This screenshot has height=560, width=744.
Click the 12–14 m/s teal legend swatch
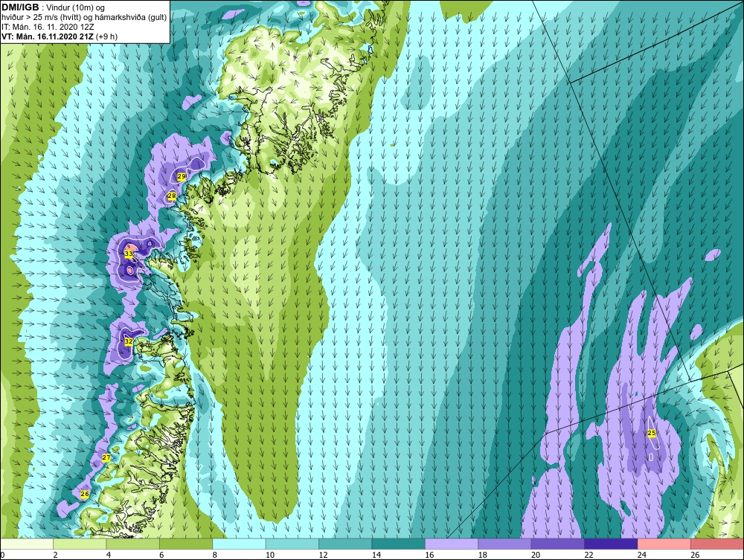click(345, 544)
